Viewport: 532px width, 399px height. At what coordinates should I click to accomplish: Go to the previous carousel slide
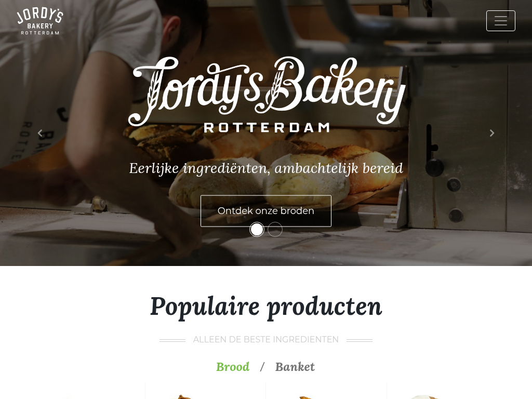click(40, 133)
